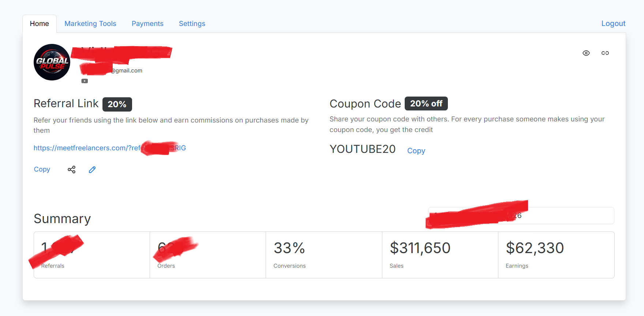Select the Home tab
Screen dimensions: 644x316
[x=40, y=24]
